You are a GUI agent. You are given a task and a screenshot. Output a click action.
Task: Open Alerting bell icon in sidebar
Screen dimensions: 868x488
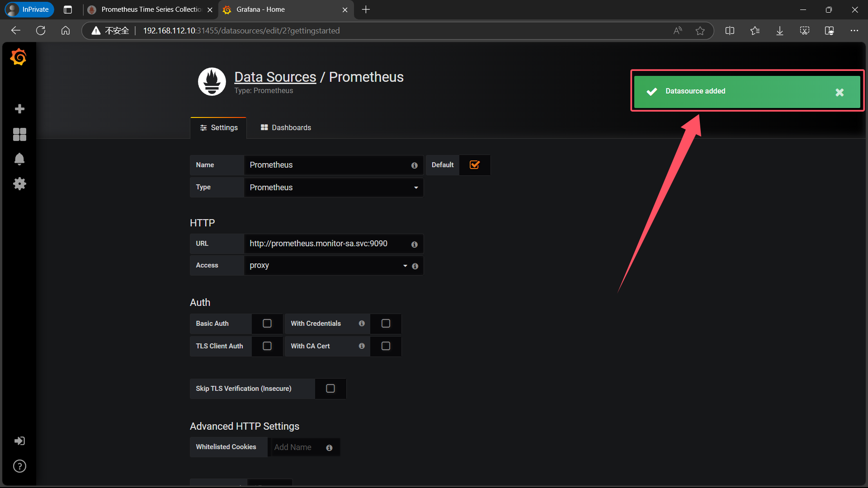[x=19, y=159]
